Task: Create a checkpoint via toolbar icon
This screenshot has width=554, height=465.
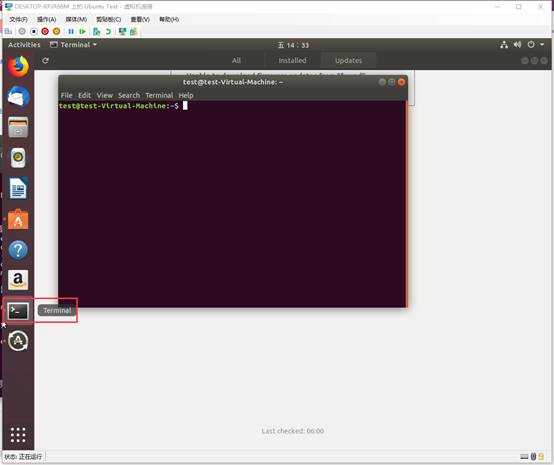Action: point(96,32)
